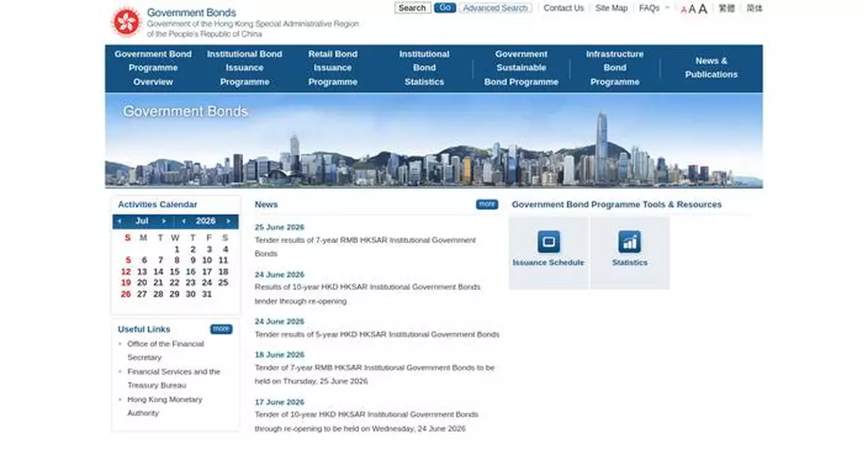Image resolution: width=868 pixels, height=455 pixels.
Task: Go to previous year before 2026
Action: click(184, 221)
